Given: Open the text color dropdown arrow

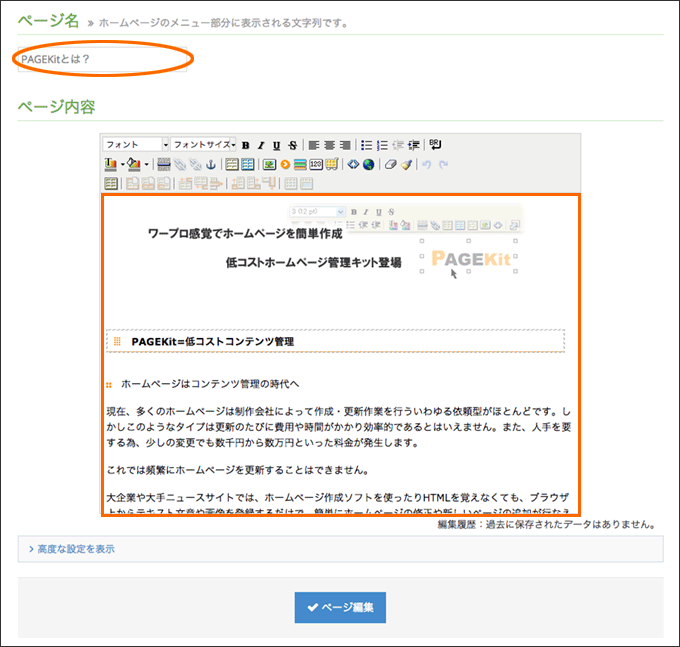Looking at the screenshot, I should [x=123, y=164].
